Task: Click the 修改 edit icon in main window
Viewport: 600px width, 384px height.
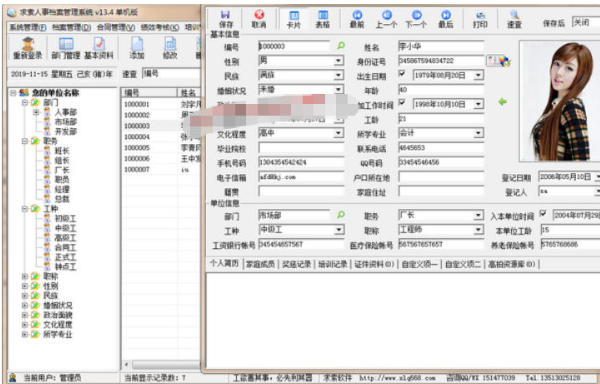Action: pos(170,49)
